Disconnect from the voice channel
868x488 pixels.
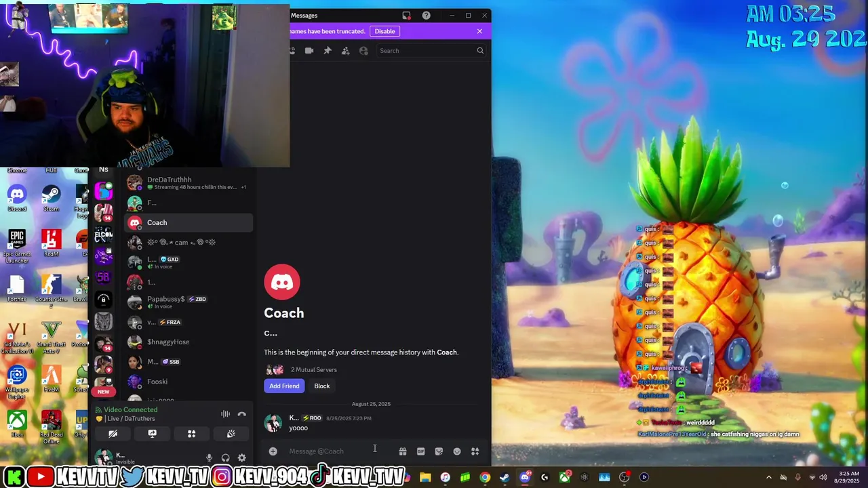point(241,414)
